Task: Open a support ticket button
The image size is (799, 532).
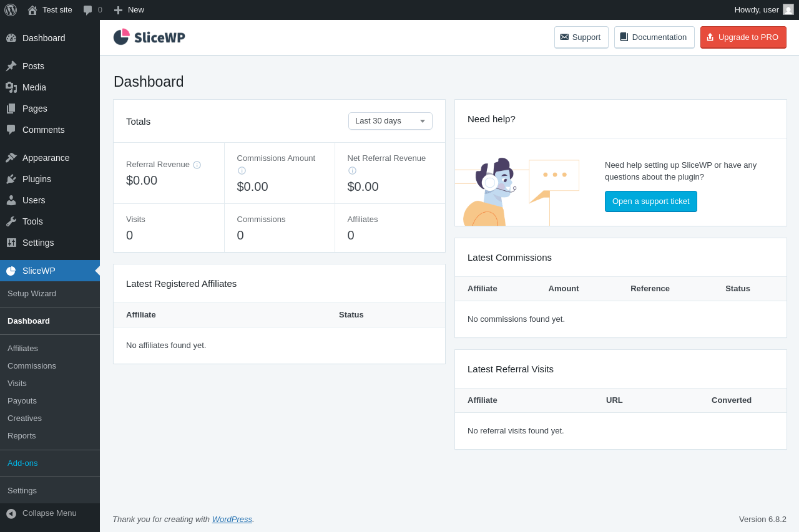Action: pos(651,201)
